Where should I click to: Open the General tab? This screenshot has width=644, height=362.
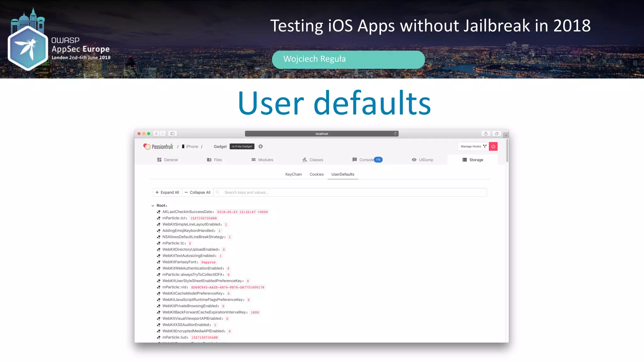[167, 160]
